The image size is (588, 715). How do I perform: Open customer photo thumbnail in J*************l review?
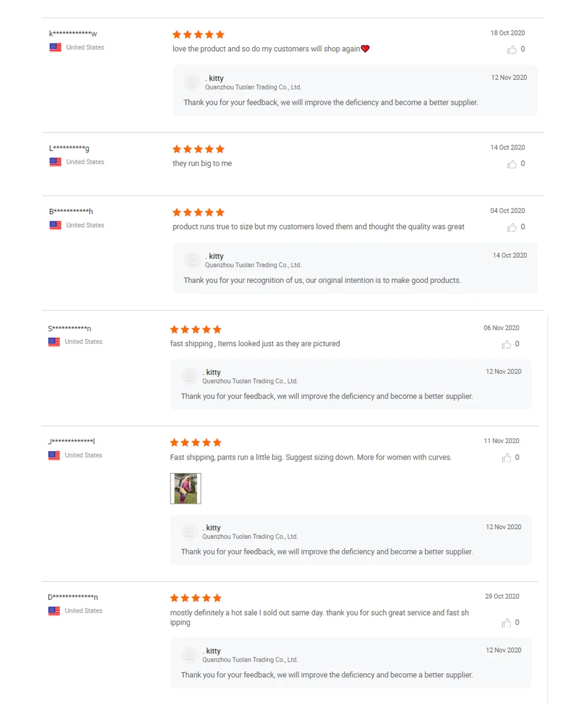tap(186, 488)
